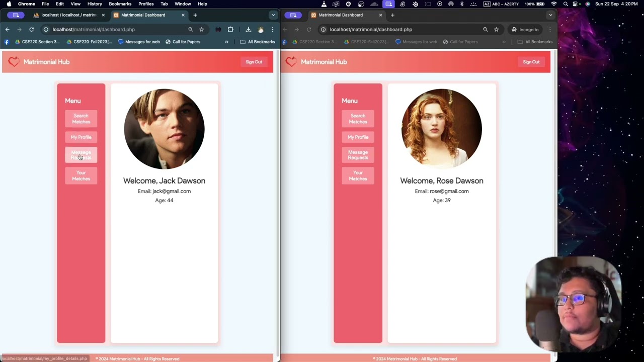Open All Bookmarks folder in left window
The width and height of the screenshot is (644, 362).
pos(258,42)
